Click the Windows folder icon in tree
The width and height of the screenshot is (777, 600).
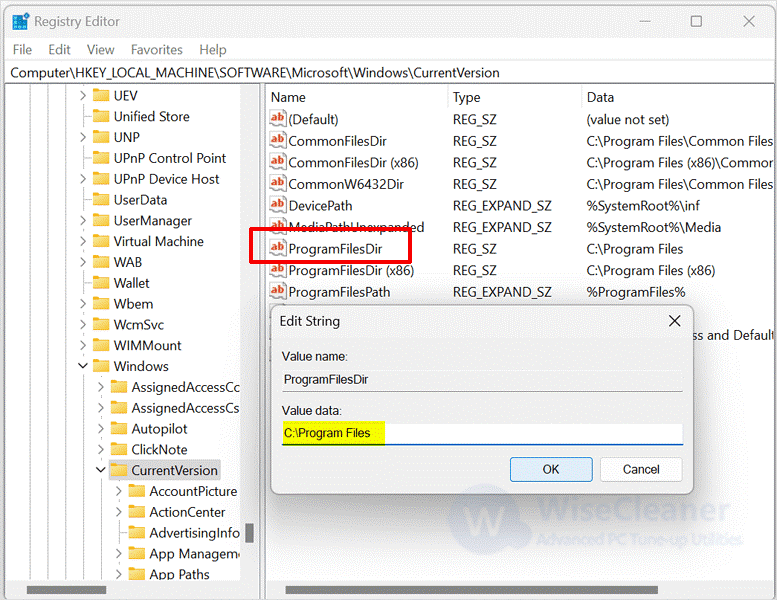(x=101, y=366)
